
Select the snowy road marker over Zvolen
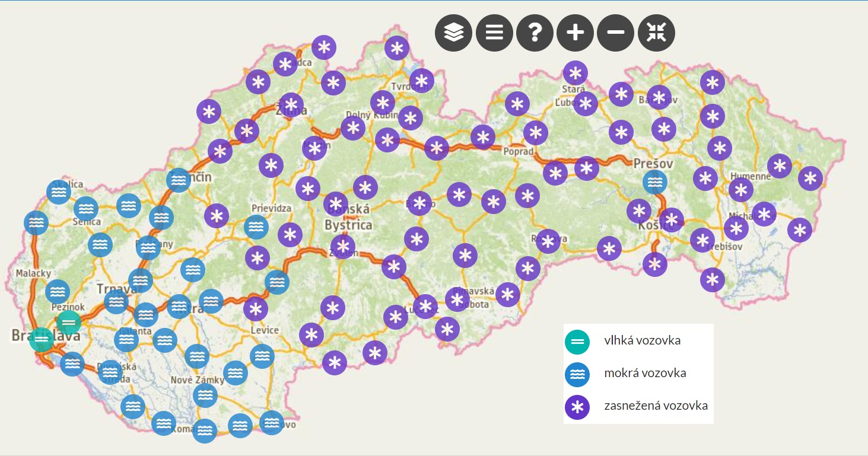[342, 246]
